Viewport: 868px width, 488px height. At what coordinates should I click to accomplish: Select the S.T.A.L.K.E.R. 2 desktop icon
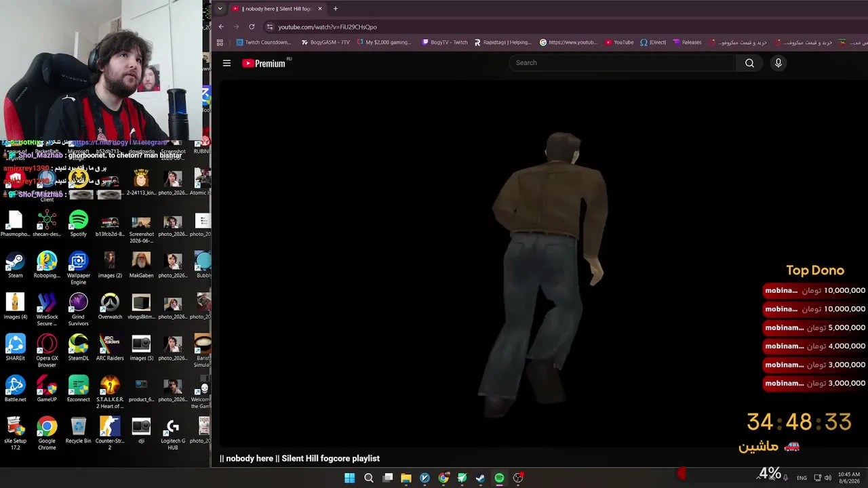pyautogui.click(x=110, y=392)
